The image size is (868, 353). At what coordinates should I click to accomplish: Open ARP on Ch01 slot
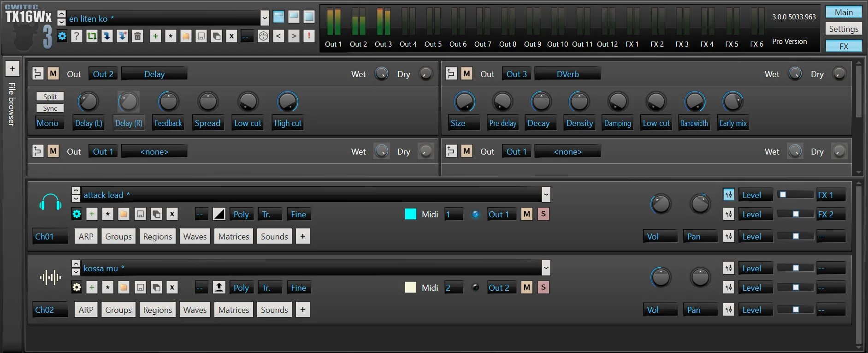(86, 236)
